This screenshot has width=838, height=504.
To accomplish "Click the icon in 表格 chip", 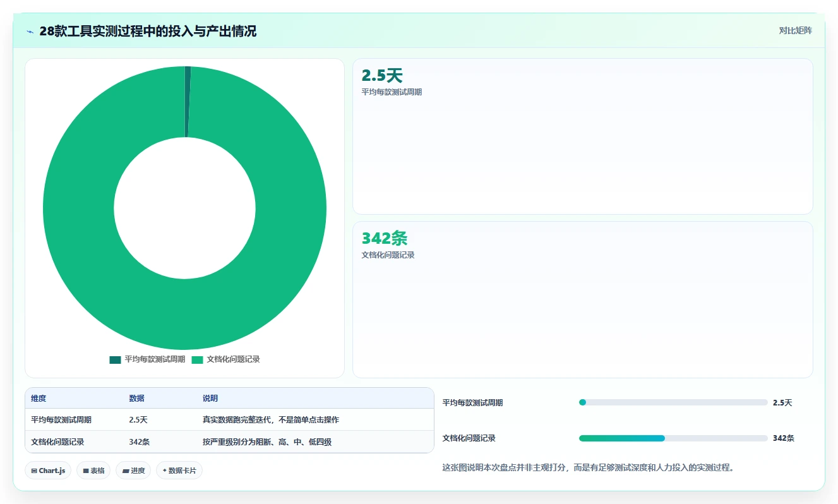I will (x=85, y=471).
